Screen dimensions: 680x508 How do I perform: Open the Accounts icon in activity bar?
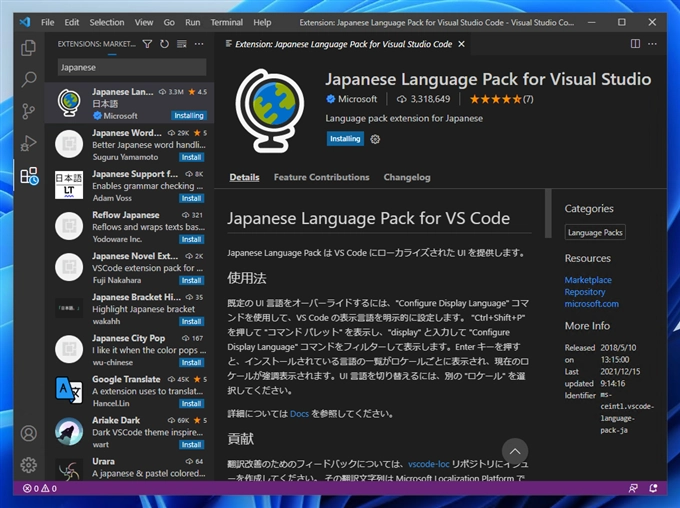click(x=28, y=433)
